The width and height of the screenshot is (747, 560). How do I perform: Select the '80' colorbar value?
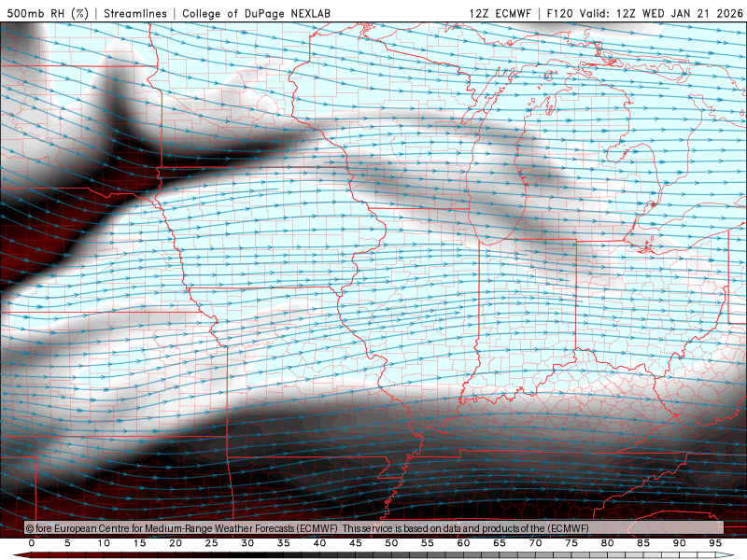(608, 543)
